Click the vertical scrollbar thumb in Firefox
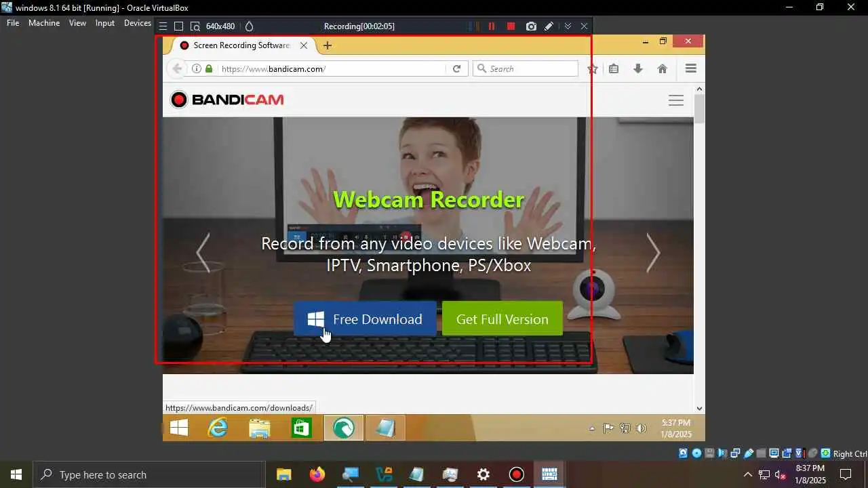 699,109
